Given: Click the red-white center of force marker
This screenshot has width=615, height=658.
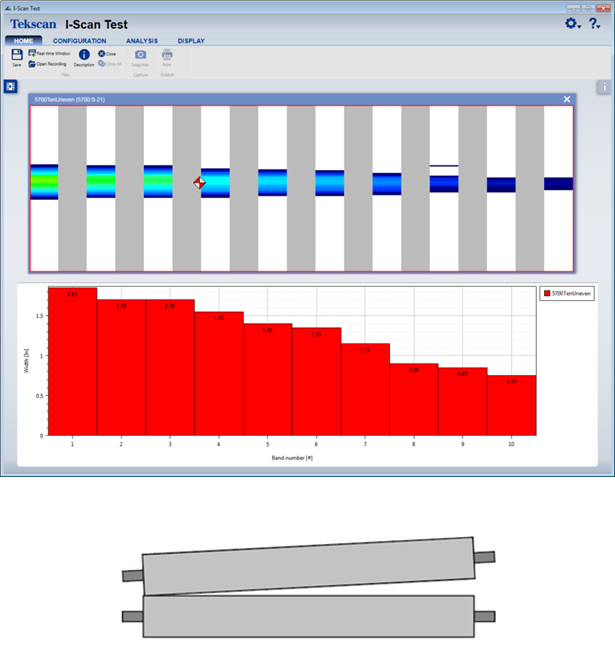Looking at the screenshot, I should pos(199,183).
